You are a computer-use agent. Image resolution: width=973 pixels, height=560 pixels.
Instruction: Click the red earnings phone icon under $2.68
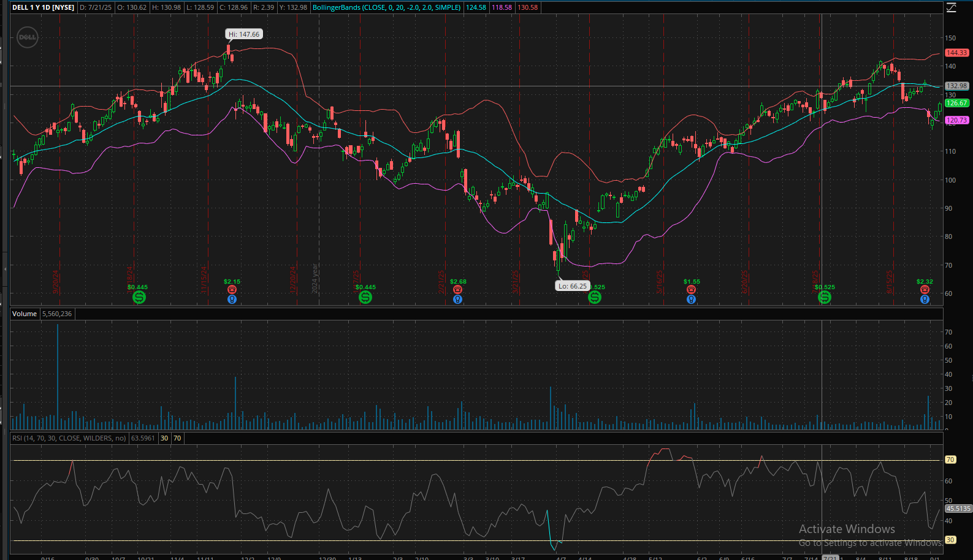tap(457, 290)
